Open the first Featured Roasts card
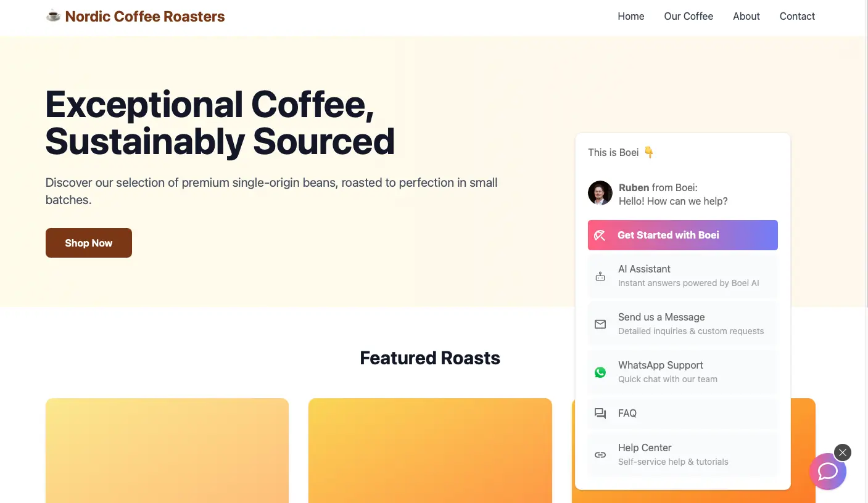The height and width of the screenshot is (503, 868). [x=167, y=450]
